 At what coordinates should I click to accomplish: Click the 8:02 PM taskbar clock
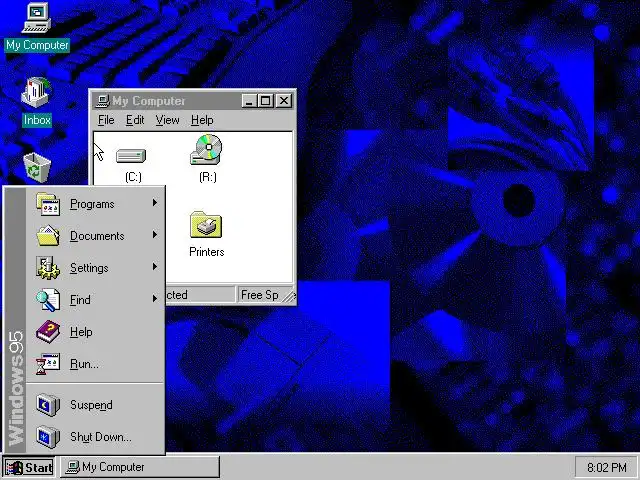(607, 467)
